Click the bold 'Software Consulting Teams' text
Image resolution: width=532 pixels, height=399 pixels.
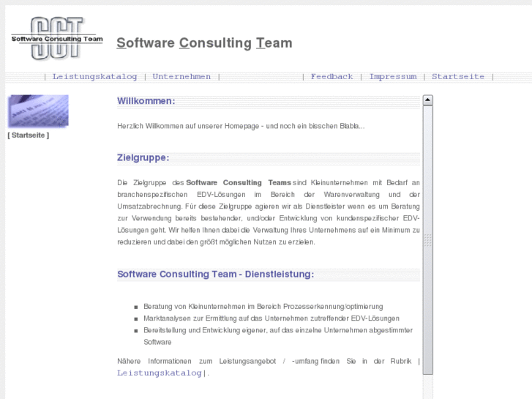[x=239, y=183]
